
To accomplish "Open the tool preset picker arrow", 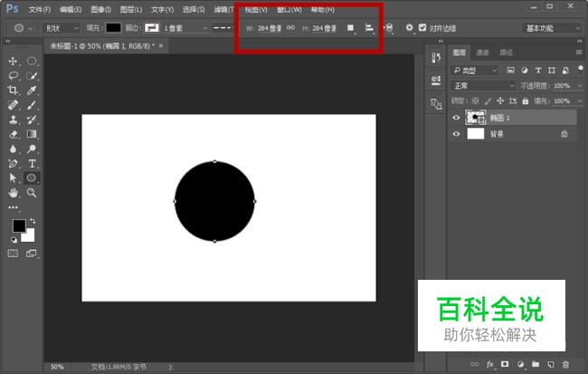I will tap(31, 29).
